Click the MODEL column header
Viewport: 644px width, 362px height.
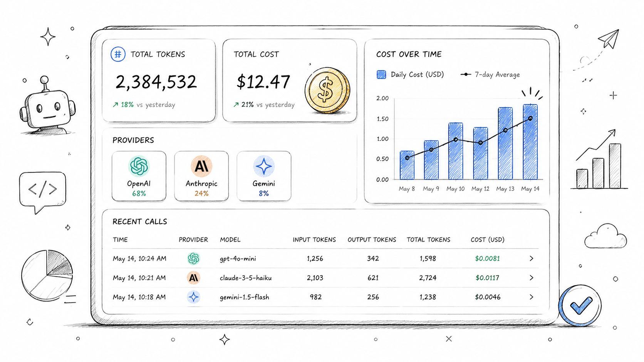click(x=230, y=240)
